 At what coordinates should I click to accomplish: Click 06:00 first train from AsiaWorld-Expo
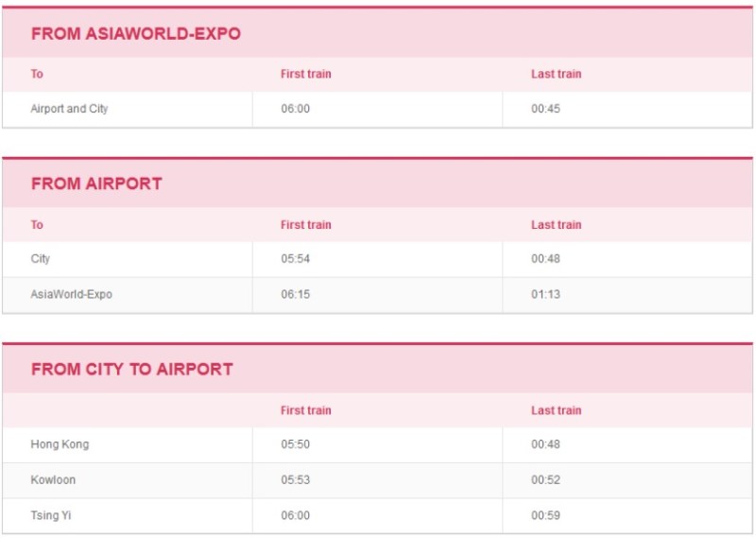(x=296, y=109)
